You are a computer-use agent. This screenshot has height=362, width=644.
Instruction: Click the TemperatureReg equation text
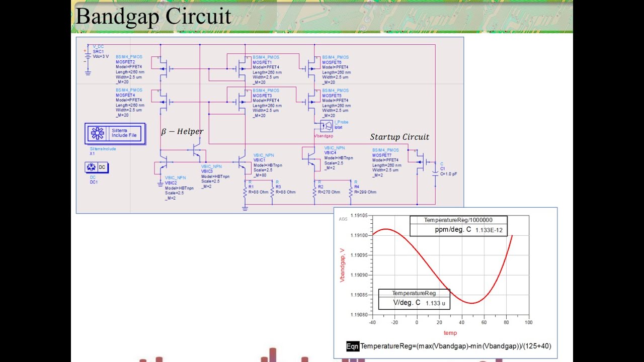[x=455, y=346]
